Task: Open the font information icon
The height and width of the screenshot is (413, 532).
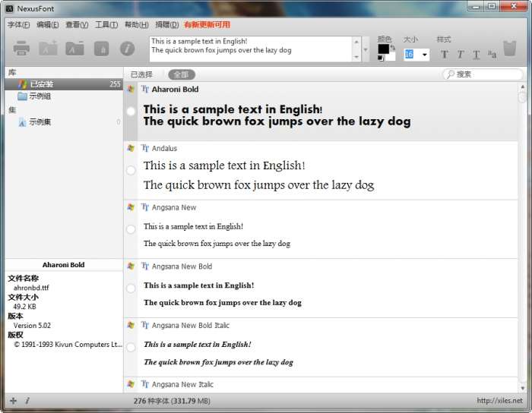Action: click(127, 49)
